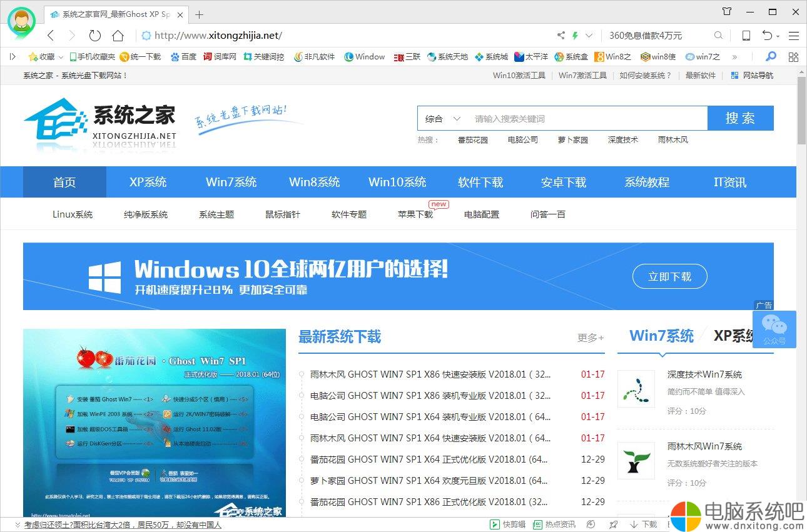The width and height of the screenshot is (807, 532).
Task: Click the browser back arrow
Action: coord(51,36)
